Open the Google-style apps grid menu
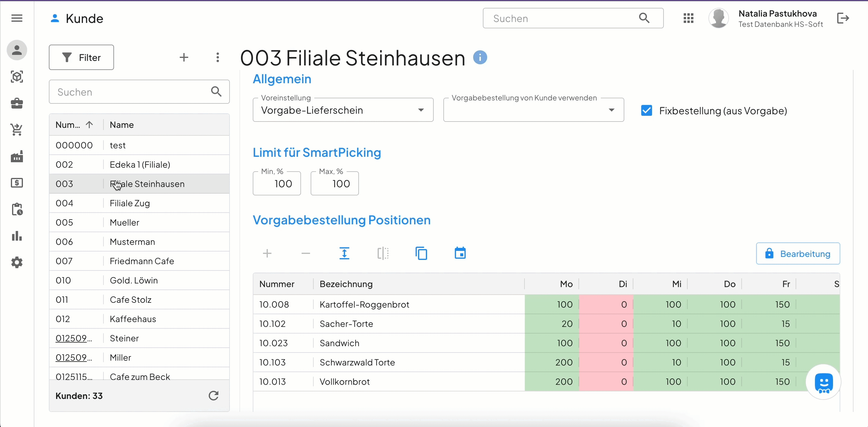868x427 pixels. [689, 18]
